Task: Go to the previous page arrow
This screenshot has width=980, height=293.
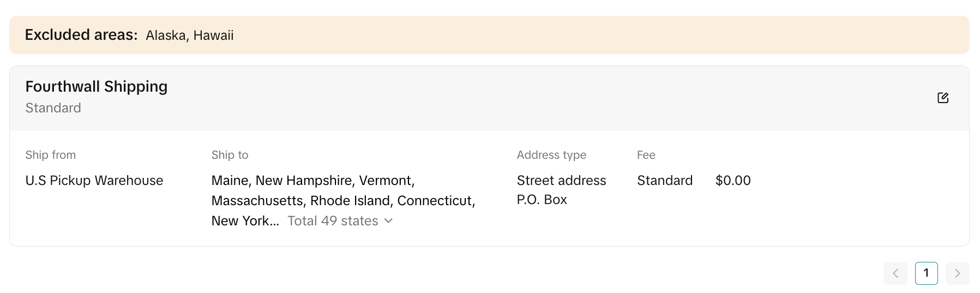Action: tap(895, 273)
